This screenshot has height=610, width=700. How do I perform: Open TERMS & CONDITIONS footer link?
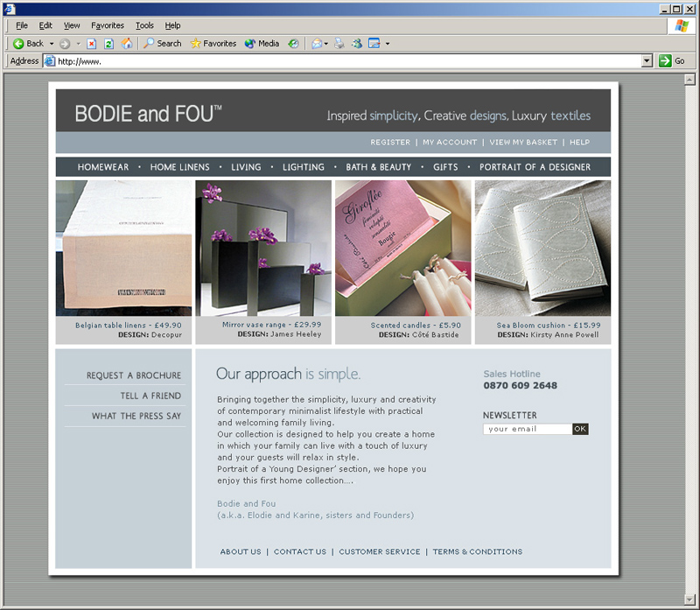click(x=477, y=551)
